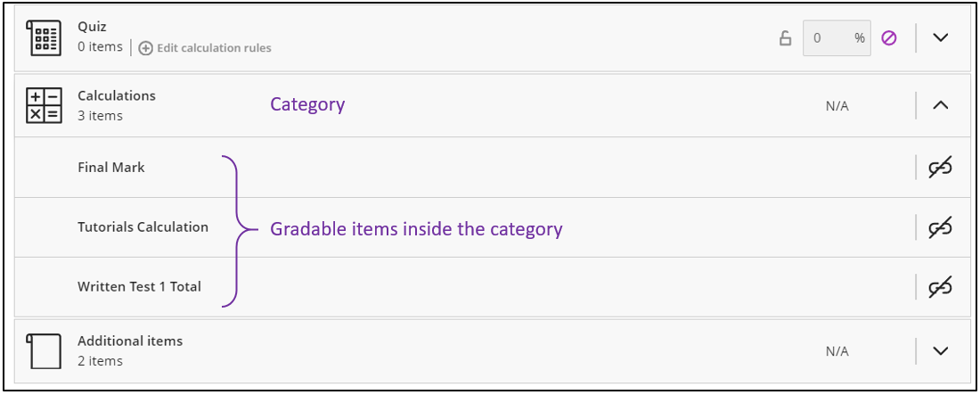Click the Quiz category grid icon
The width and height of the screenshot is (980, 395).
44,38
